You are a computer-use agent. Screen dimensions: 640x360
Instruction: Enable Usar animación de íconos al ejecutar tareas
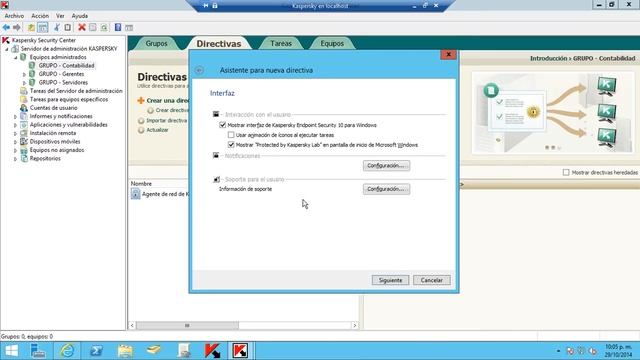(x=231, y=135)
